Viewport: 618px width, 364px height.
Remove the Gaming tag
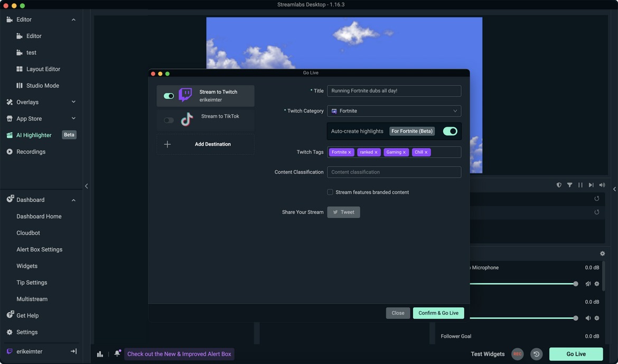(405, 152)
